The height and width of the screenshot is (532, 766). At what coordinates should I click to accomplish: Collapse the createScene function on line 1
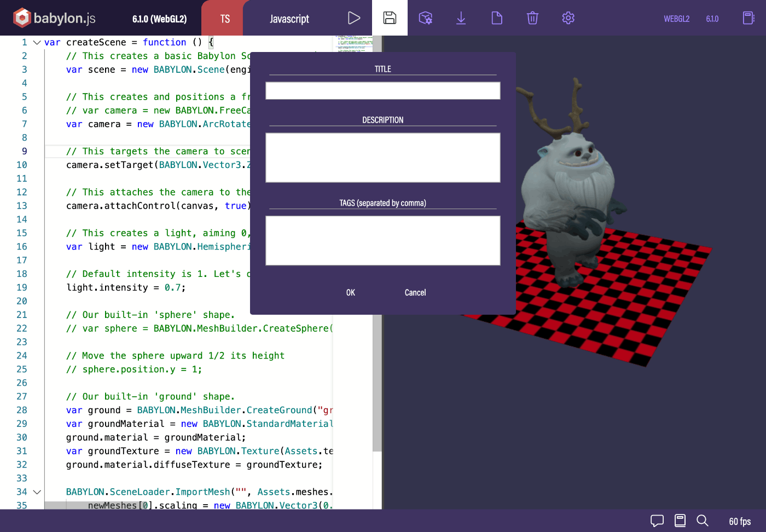coord(37,42)
